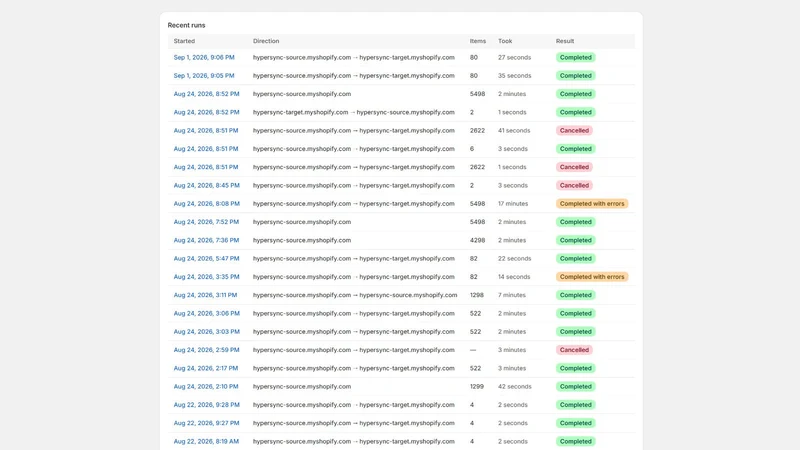The height and width of the screenshot is (450, 800).
Task: Open the cancelled 8:51 PM run taking 1 seconds
Action: pos(206,167)
